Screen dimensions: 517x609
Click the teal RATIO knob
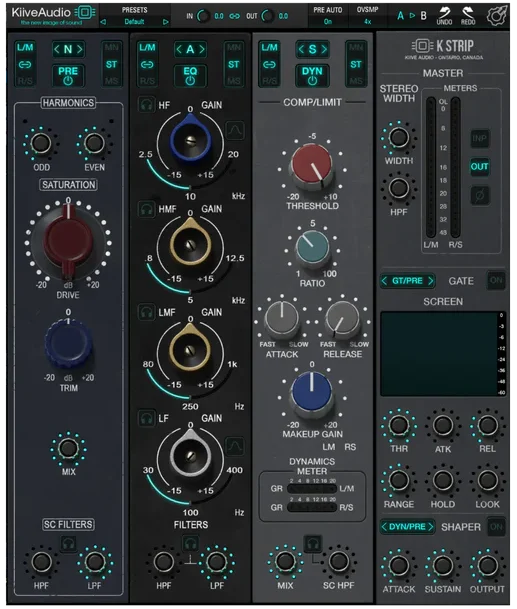(312, 249)
